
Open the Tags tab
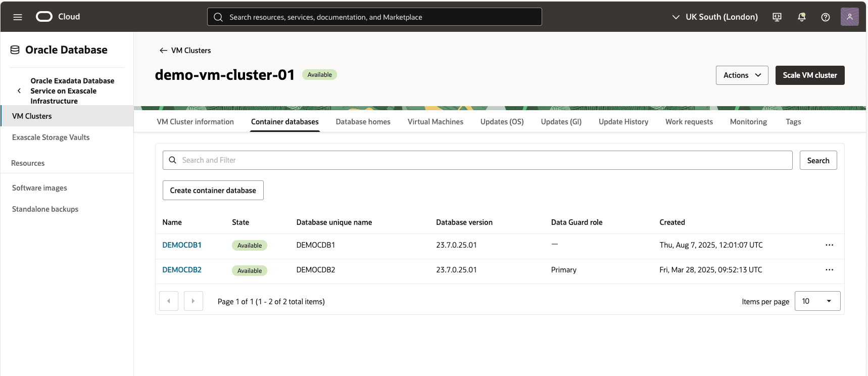coord(793,122)
